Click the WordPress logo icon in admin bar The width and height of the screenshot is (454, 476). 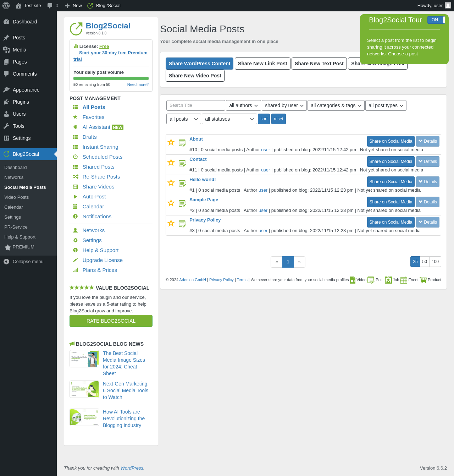[x=6, y=6]
